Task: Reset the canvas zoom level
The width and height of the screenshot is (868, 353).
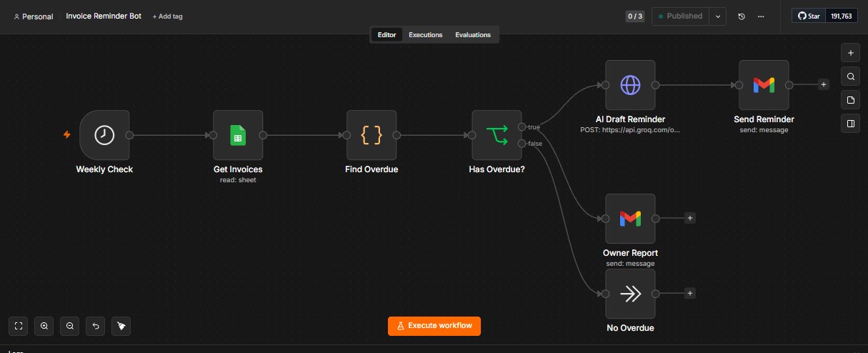Action: coord(96,326)
